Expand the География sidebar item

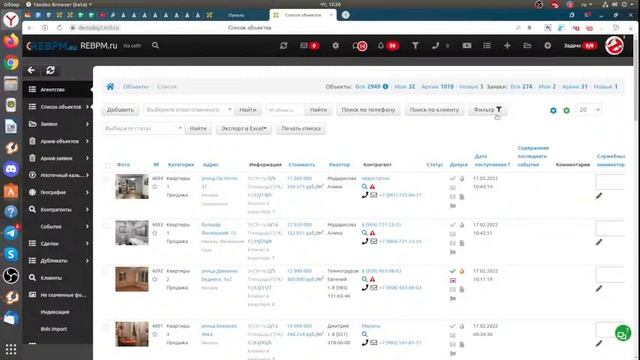(87, 192)
